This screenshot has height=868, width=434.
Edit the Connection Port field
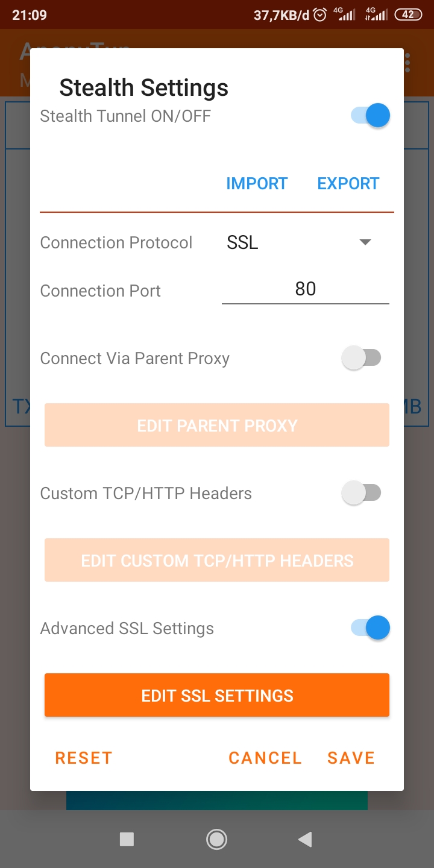pos(306,289)
